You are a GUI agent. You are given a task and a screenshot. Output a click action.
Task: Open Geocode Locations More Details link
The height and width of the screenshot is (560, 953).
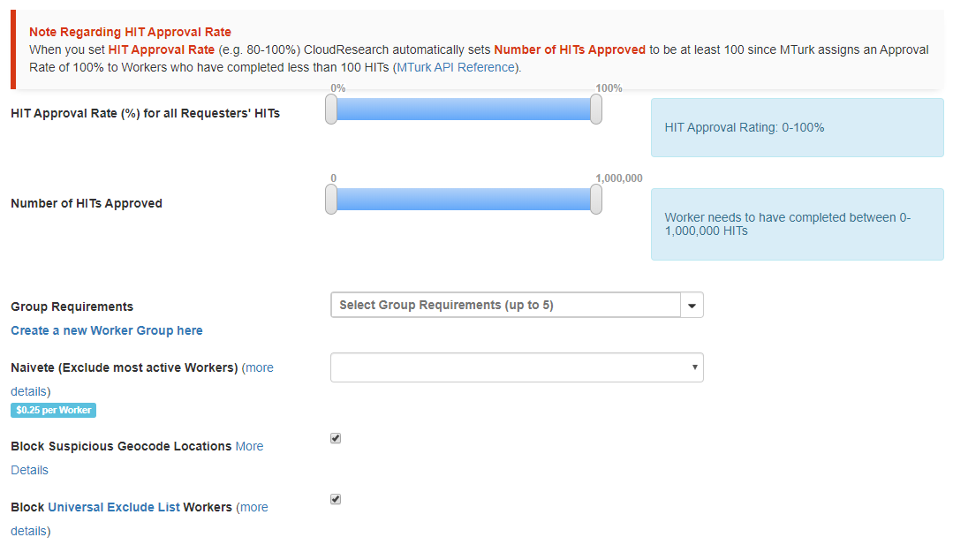249,446
